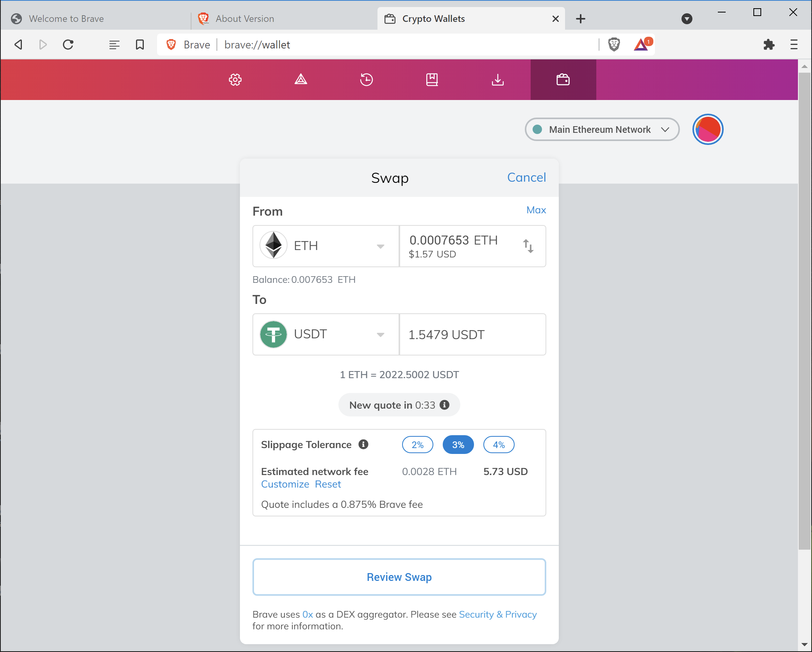Open the Settings gear in the top bar
The image size is (812, 652).
235,80
